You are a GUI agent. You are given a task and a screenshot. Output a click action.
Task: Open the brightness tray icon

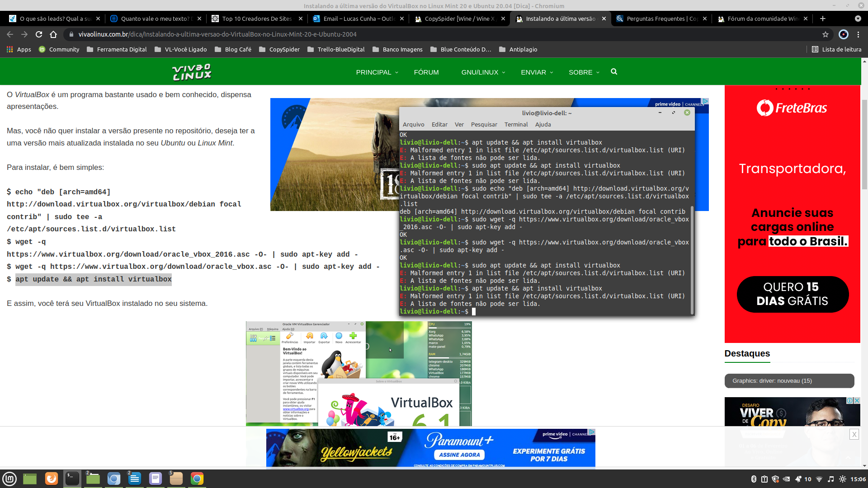pos(843,479)
